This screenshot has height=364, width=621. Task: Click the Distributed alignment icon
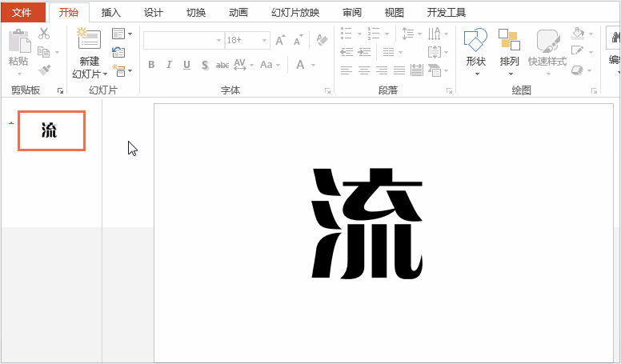[x=417, y=70]
